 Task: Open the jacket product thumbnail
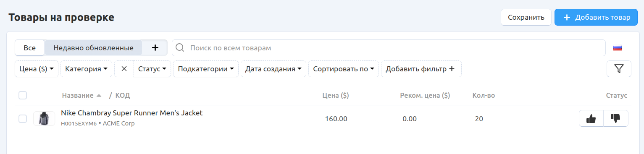click(x=44, y=118)
